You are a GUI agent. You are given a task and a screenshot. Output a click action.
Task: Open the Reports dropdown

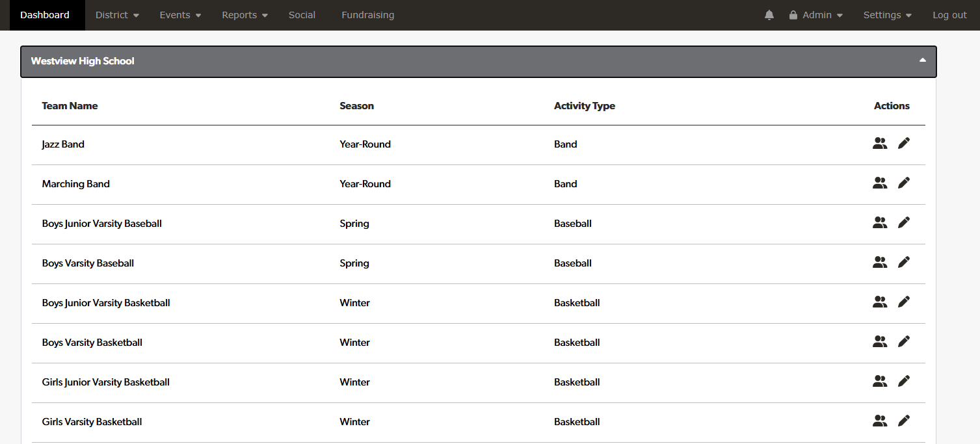click(x=245, y=15)
